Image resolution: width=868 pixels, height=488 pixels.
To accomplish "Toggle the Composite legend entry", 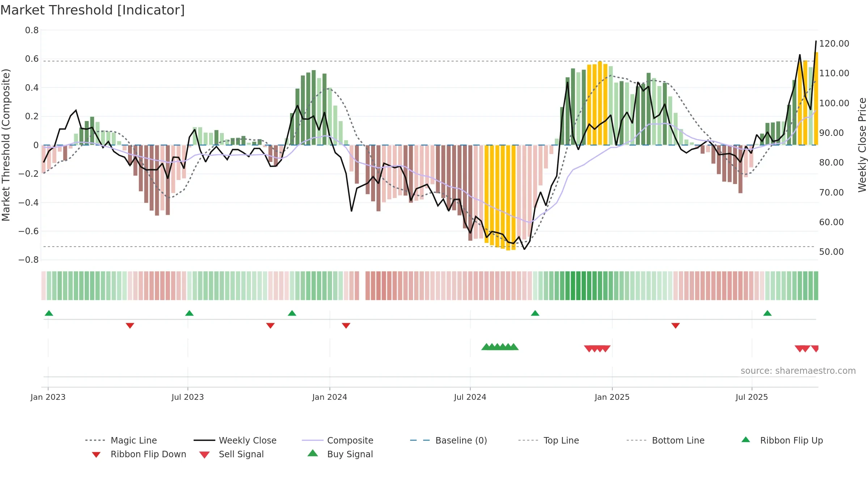I will (337, 440).
